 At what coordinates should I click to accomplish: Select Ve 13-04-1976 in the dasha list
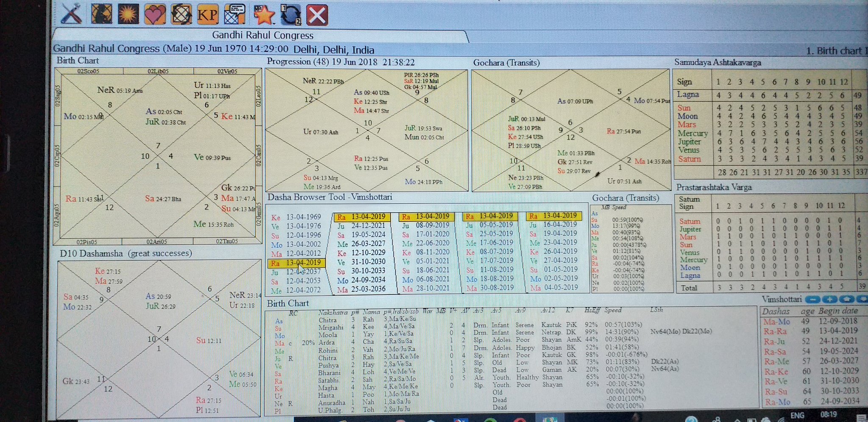(x=296, y=227)
